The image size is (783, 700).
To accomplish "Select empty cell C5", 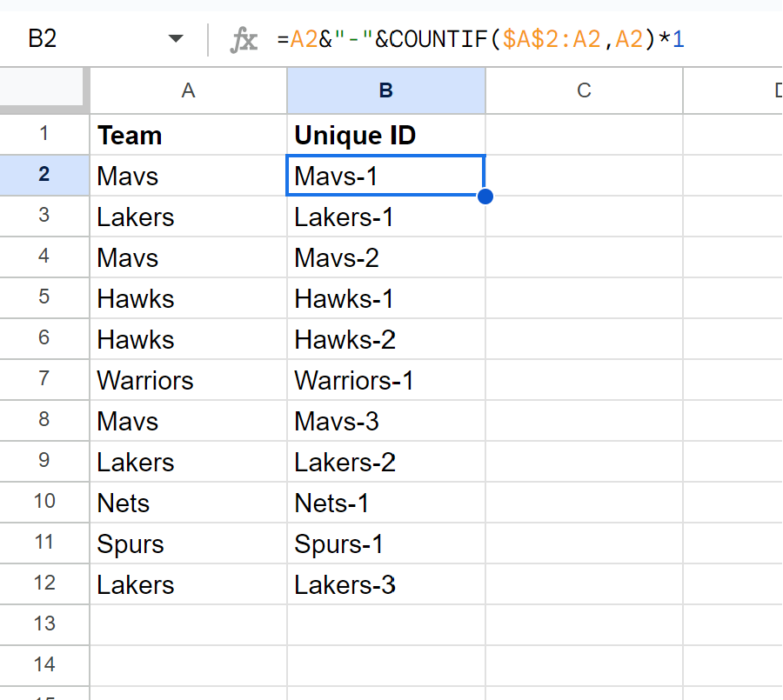I will click(584, 297).
